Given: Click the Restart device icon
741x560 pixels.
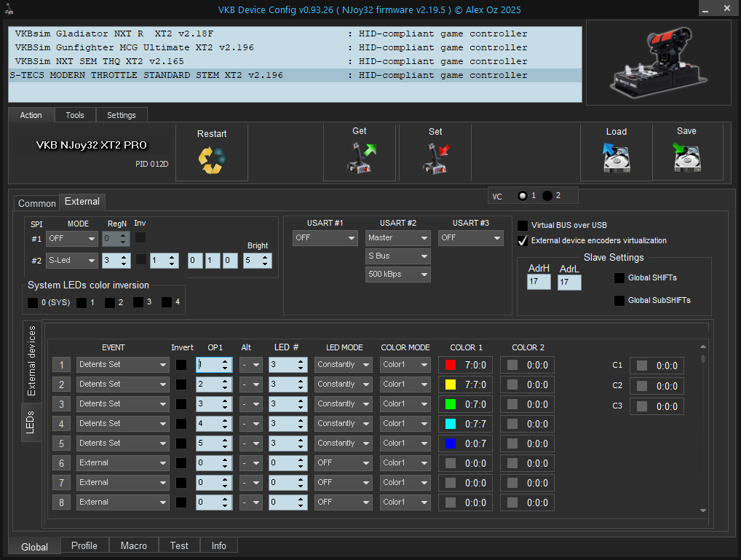Looking at the screenshot, I should click(212, 160).
